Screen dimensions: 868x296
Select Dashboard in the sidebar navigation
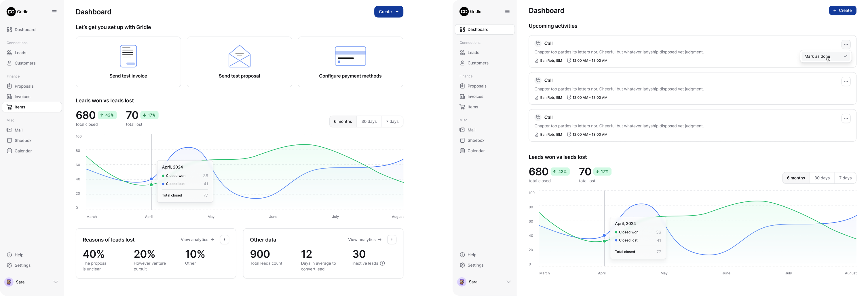point(24,30)
